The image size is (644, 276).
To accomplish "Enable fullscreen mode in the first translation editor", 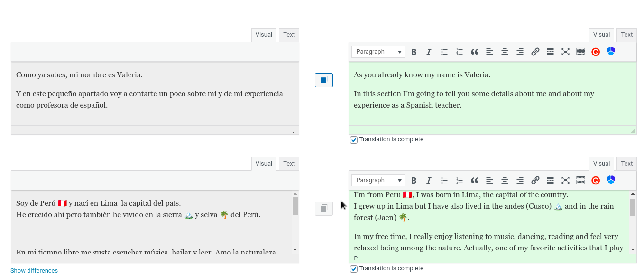I will point(565,52).
